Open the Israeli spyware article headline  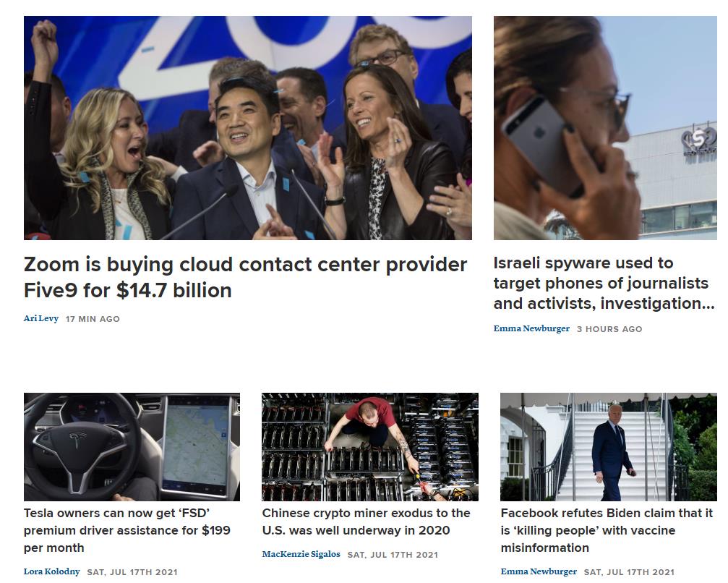point(604,284)
